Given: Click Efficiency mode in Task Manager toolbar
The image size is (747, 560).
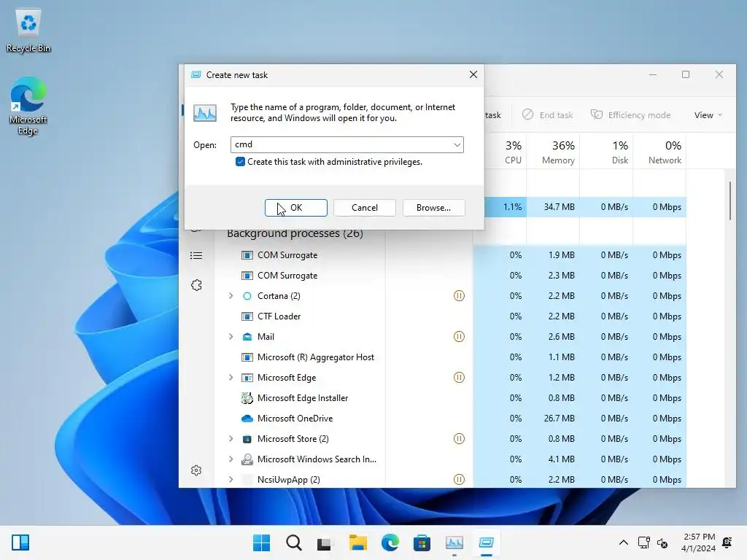Looking at the screenshot, I should pos(631,115).
